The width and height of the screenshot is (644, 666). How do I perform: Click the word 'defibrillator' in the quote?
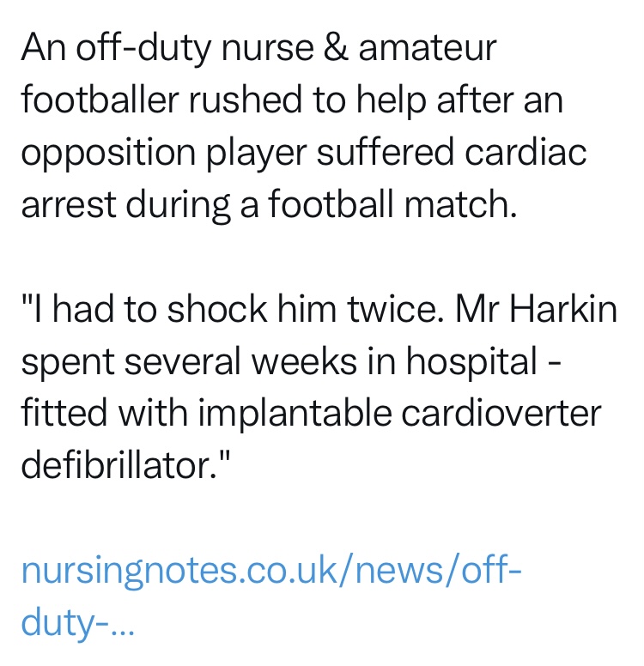coord(118,464)
